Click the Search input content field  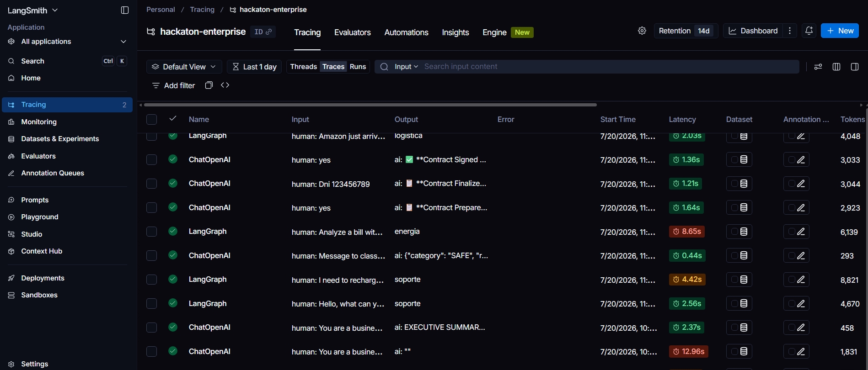click(610, 67)
